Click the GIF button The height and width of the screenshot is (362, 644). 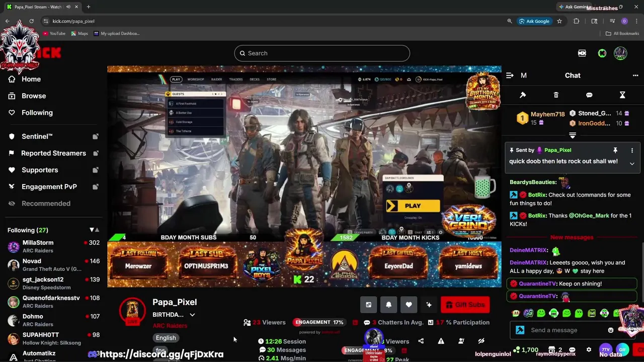click(622, 349)
